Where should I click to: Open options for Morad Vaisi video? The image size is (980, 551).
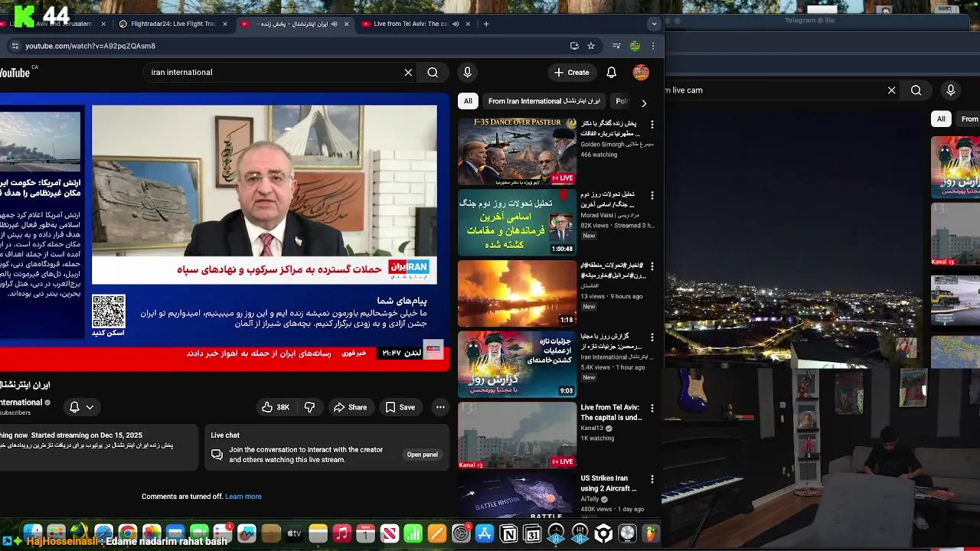point(652,195)
